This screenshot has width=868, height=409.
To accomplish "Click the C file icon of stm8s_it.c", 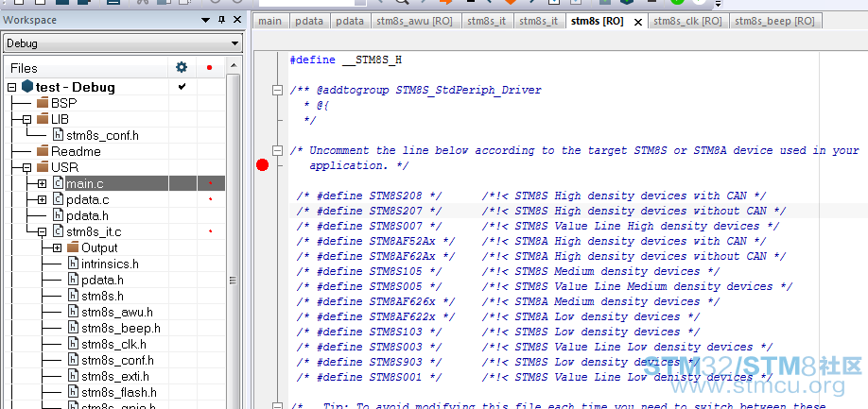I will coord(58,231).
